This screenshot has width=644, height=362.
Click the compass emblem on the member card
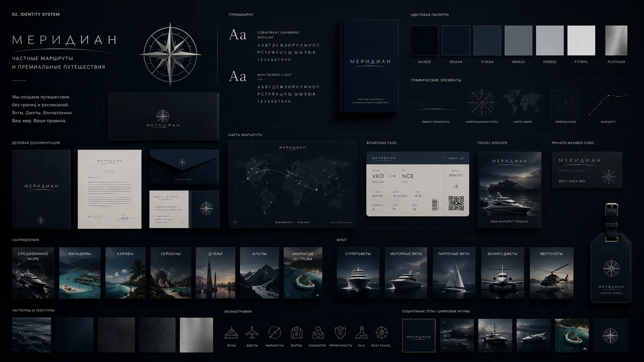pyautogui.click(x=609, y=177)
